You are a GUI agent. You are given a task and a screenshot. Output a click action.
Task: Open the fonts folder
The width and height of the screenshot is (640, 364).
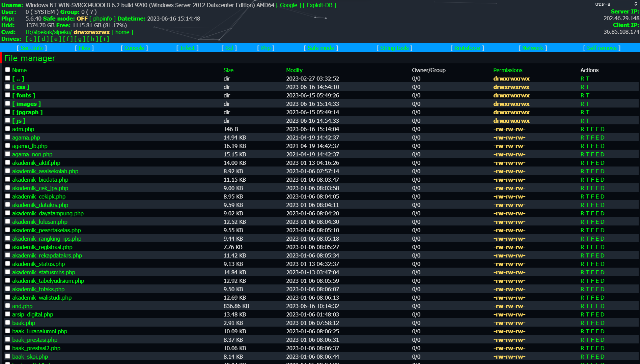24,95
